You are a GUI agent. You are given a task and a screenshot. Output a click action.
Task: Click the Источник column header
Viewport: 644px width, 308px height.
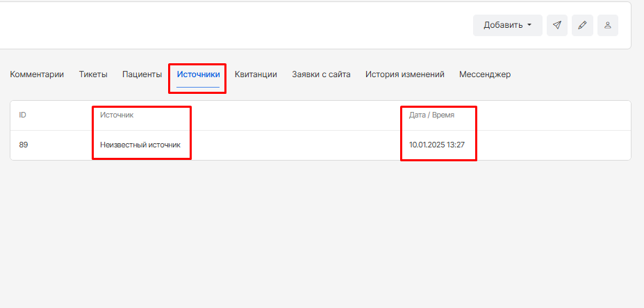pos(117,115)
